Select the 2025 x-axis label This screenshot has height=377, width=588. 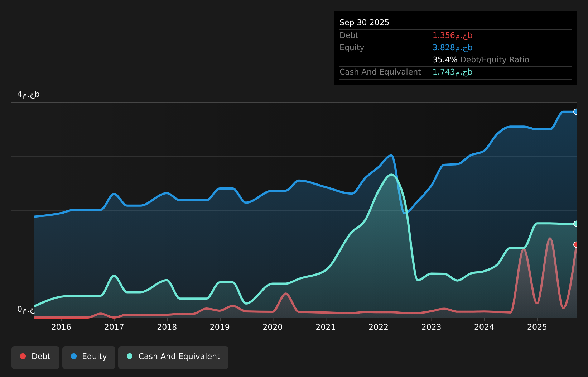[537, 327]
